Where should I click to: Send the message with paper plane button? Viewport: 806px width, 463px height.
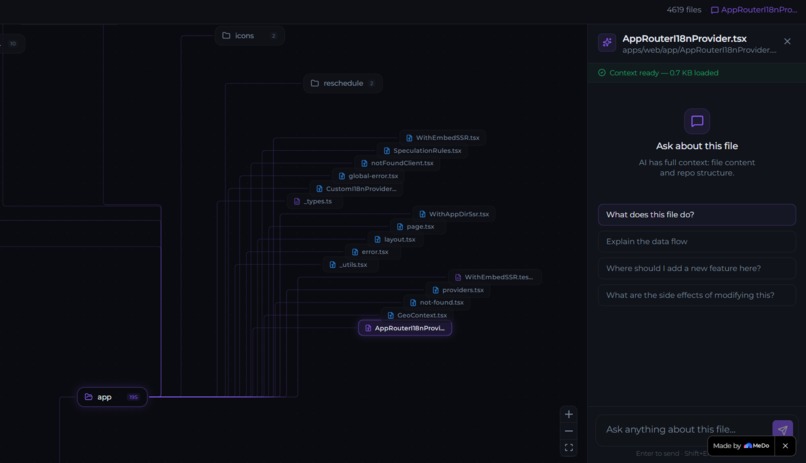coord(782,429)
